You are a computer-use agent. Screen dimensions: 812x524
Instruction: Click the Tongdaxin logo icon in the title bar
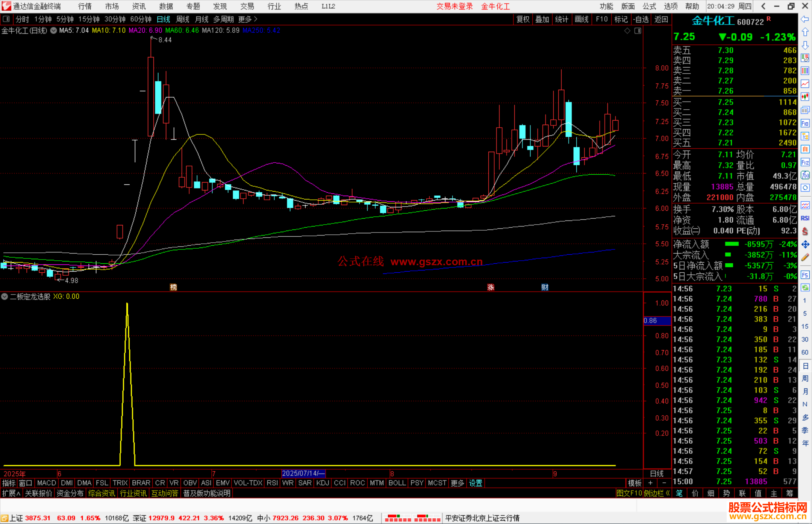[x=6, y=6]
